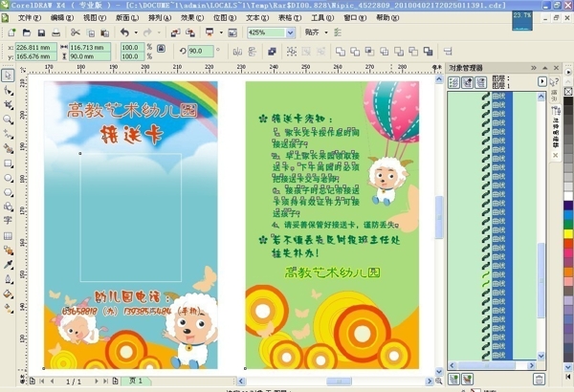Select the Outline pen tool in the toolbox
574x392 pixels.
(x=8, y=279)
